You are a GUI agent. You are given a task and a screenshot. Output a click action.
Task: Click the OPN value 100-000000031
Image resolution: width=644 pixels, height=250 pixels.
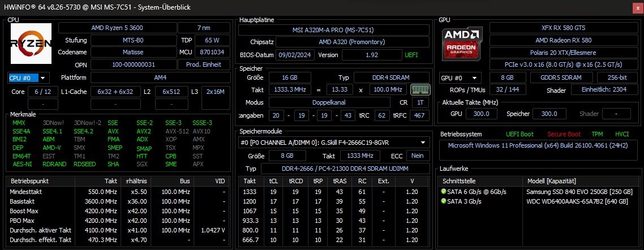[133, 64]
